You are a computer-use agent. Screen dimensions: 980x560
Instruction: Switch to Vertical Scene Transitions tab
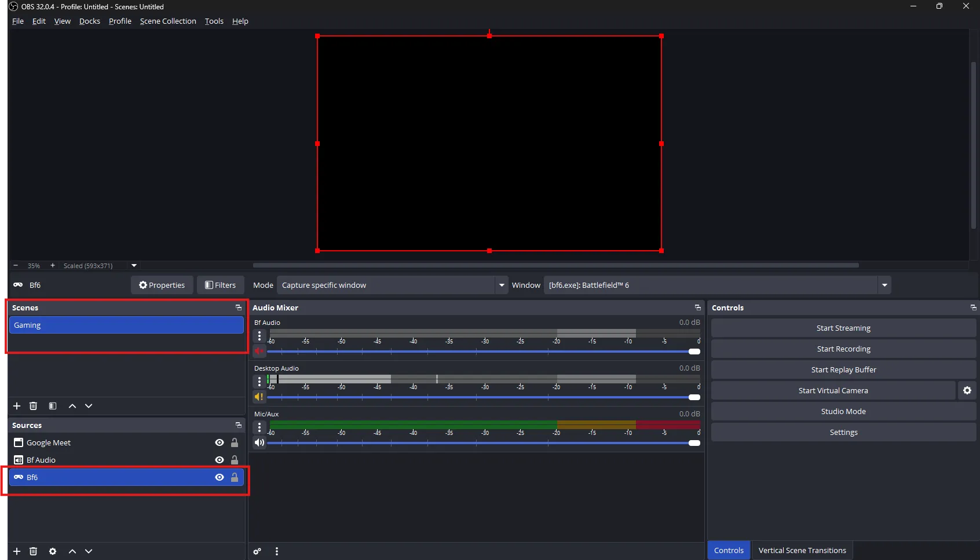[x=802, y=550]
